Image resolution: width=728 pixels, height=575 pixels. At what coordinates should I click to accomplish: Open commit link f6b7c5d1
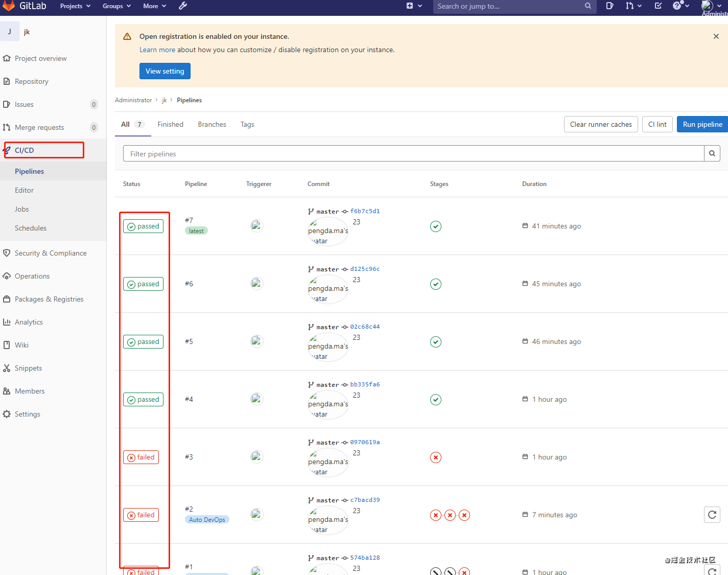pyautogui.click(x=365, y=211)
